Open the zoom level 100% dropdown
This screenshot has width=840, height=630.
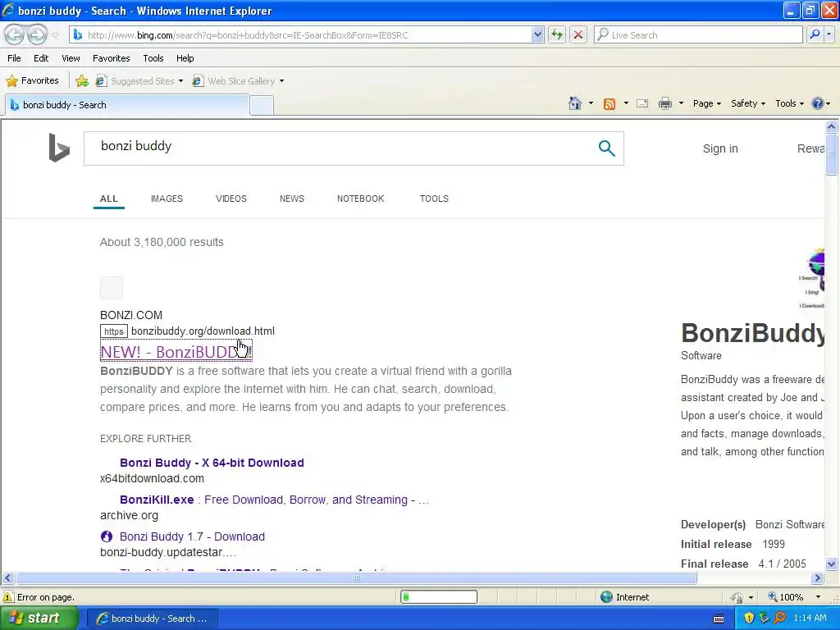click(818, 597)
